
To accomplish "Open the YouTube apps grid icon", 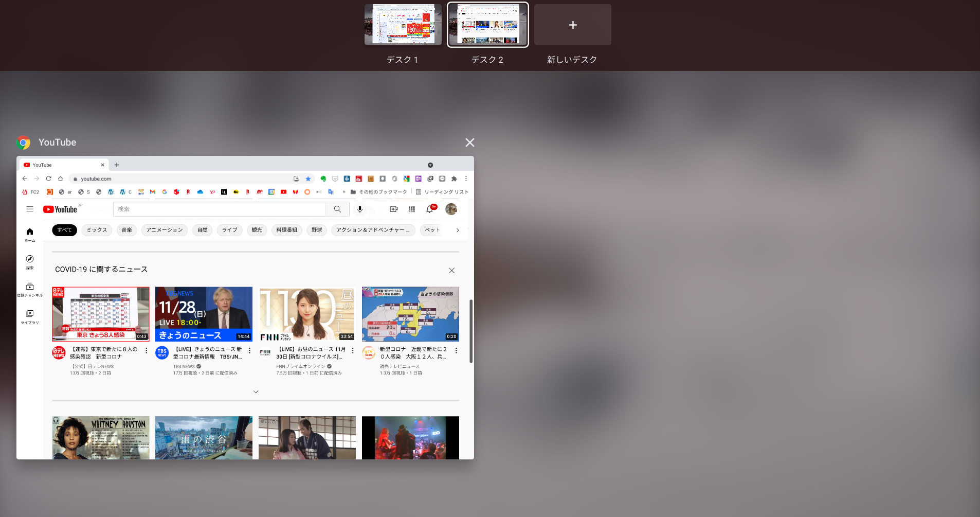I will point(412,209).
